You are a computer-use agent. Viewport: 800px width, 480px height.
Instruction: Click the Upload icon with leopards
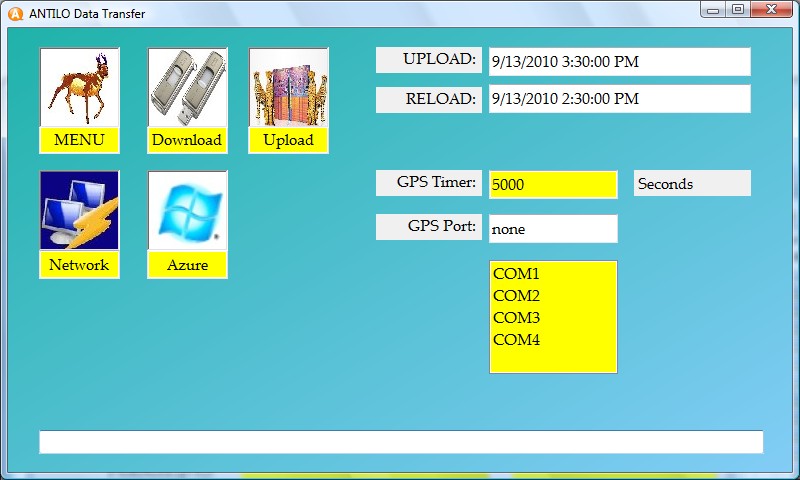pos(288,88)
